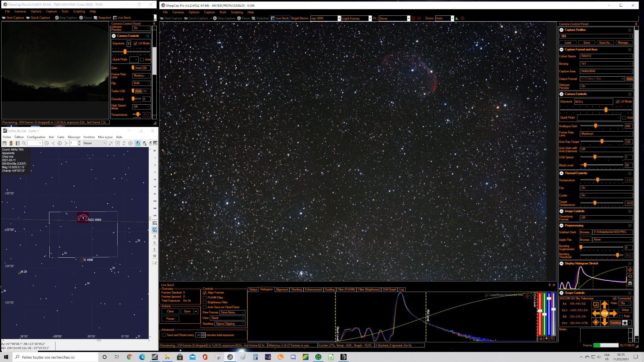Screen dimensions: 644x362
Task: Click the zoom-in selection icon in Cartes du Ciel toolbar
Action: coord(111,143)
